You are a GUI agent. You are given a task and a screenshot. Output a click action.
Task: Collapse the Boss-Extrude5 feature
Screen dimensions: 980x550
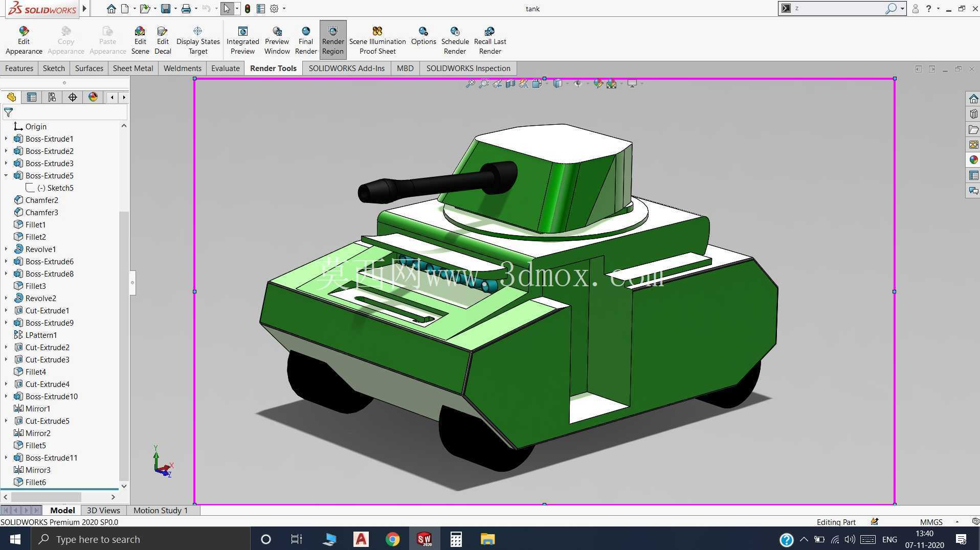point(6,175)
